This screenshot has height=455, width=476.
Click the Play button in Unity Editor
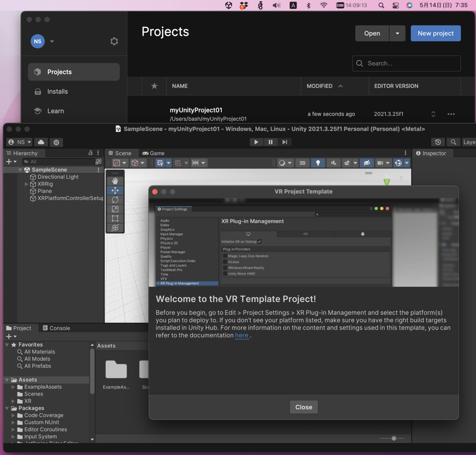(256, 142)
